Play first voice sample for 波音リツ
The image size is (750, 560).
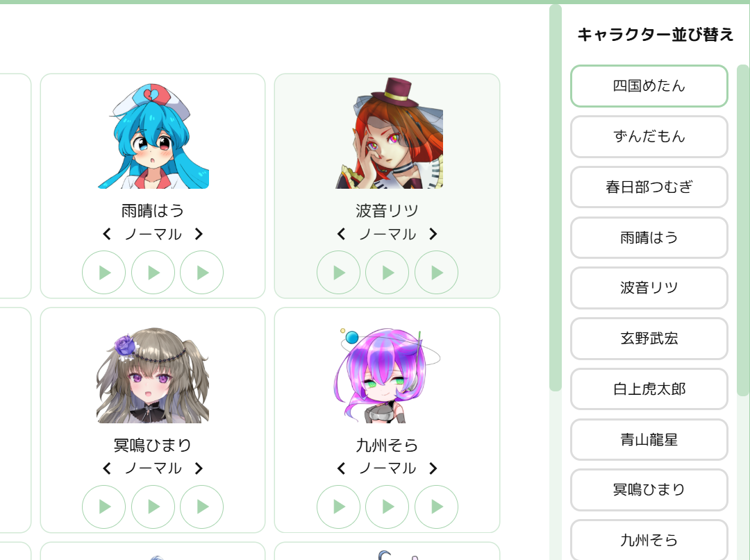click(338, 272)
